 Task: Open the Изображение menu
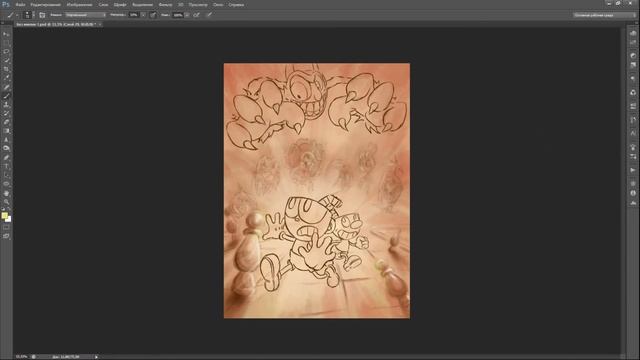click(80, 5)
